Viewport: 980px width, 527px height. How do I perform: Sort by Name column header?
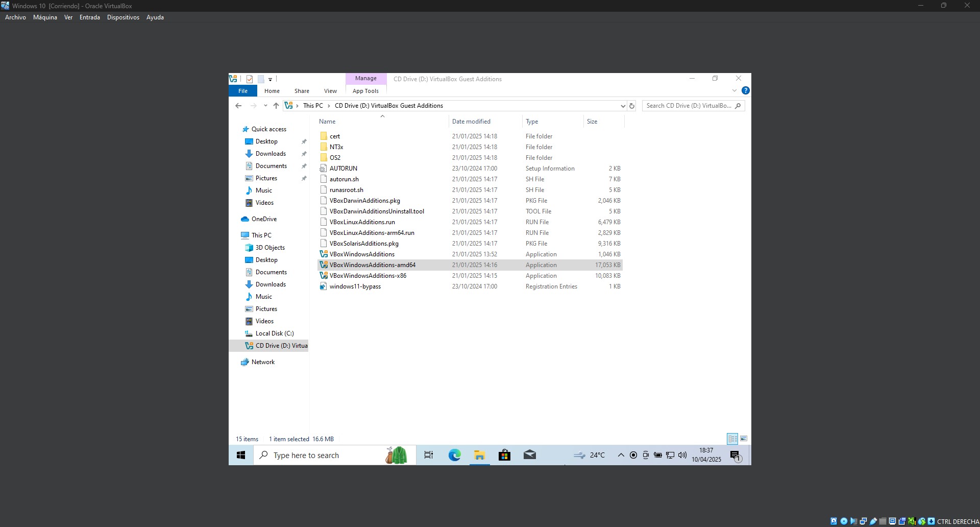382,122
